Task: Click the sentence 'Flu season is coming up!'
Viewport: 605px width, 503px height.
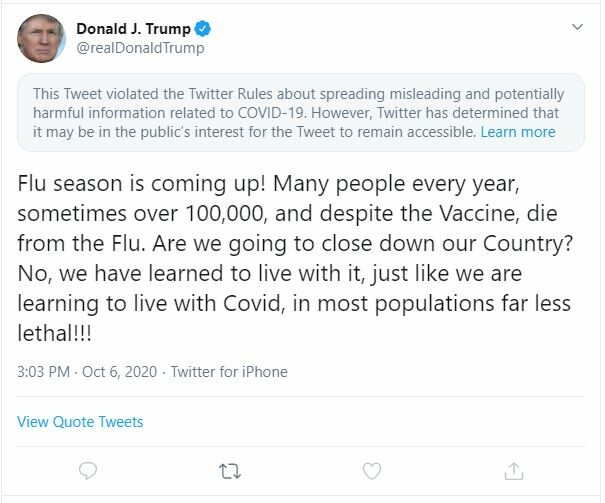Action: pyautogui.click(x=142, y=184)
